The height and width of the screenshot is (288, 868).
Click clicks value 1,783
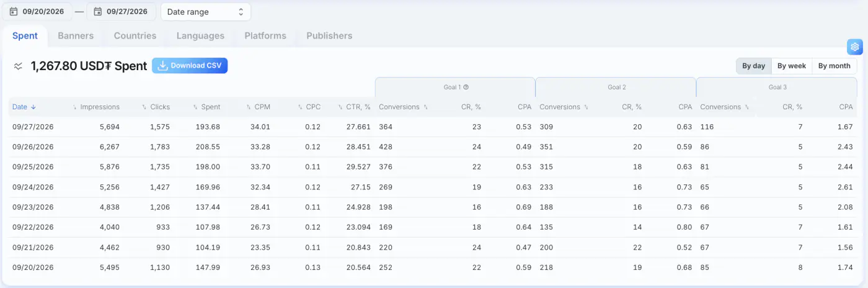(159, 147)
